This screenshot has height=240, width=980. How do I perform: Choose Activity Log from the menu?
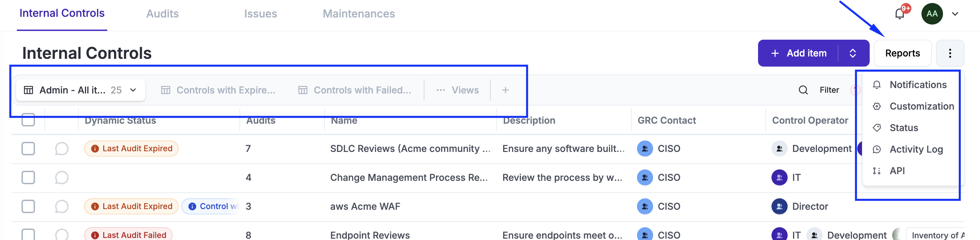916,150
